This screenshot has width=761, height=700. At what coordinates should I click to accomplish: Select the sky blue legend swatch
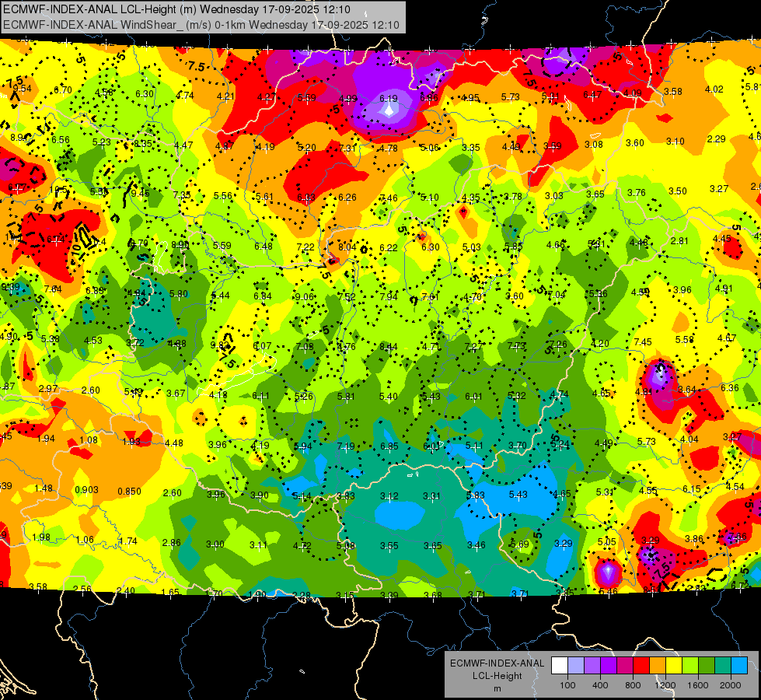pos(740,666)
